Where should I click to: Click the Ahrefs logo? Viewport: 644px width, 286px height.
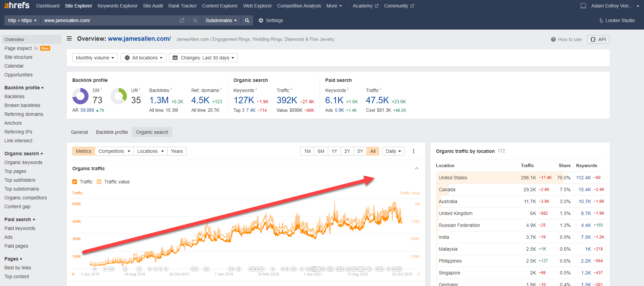pyautogui.click(x=17, y=5)
